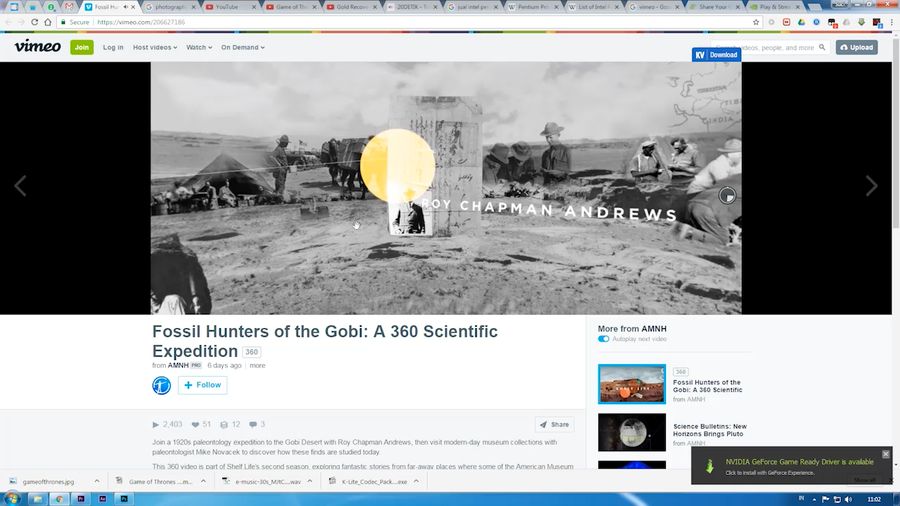Click the address bar URL

141,22
